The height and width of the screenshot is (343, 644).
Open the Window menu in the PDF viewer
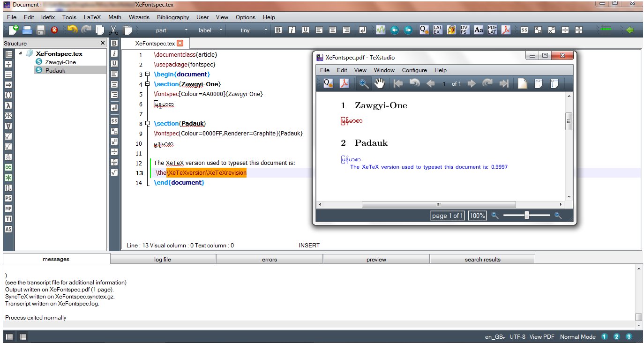coord(384,70)
